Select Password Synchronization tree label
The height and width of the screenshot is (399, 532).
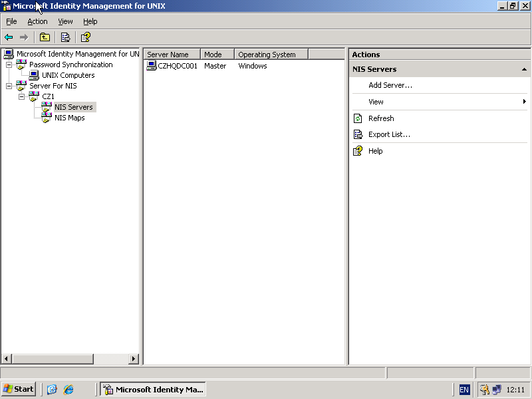[71, 65]
